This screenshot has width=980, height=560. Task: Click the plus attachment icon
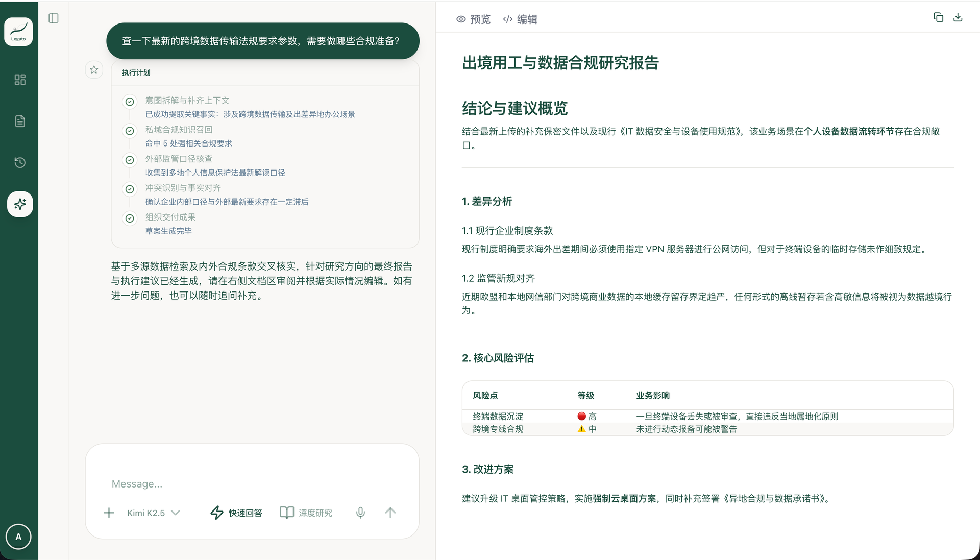109,513
